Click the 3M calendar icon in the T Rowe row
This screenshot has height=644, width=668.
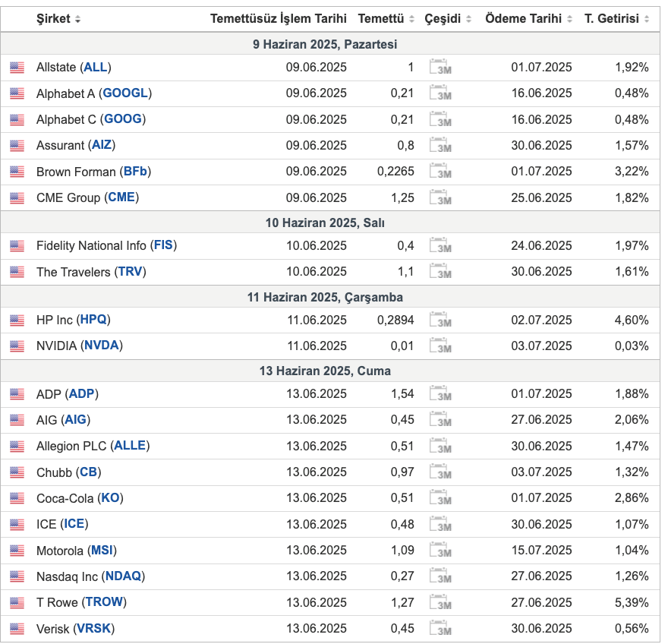[x=440, y=602]
